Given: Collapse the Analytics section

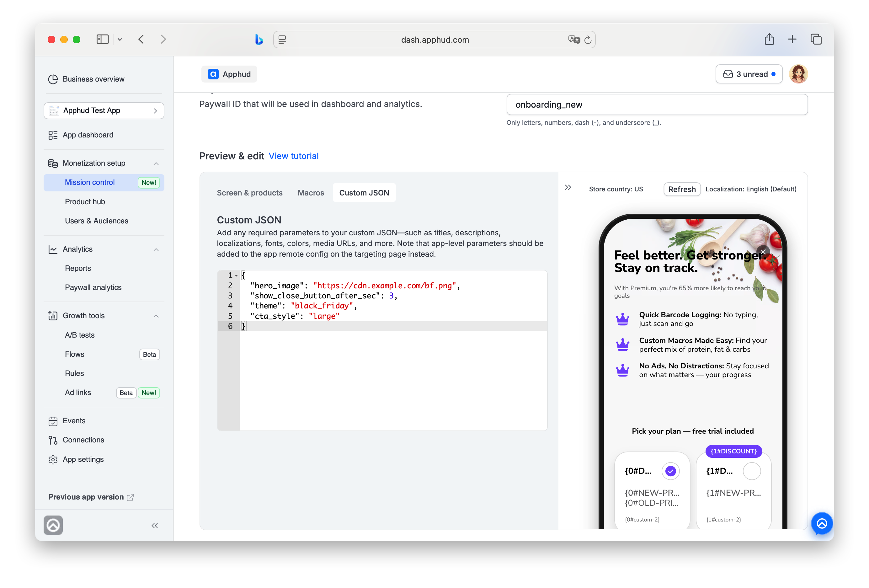Looking at the screenshot, I should (156, 249).
